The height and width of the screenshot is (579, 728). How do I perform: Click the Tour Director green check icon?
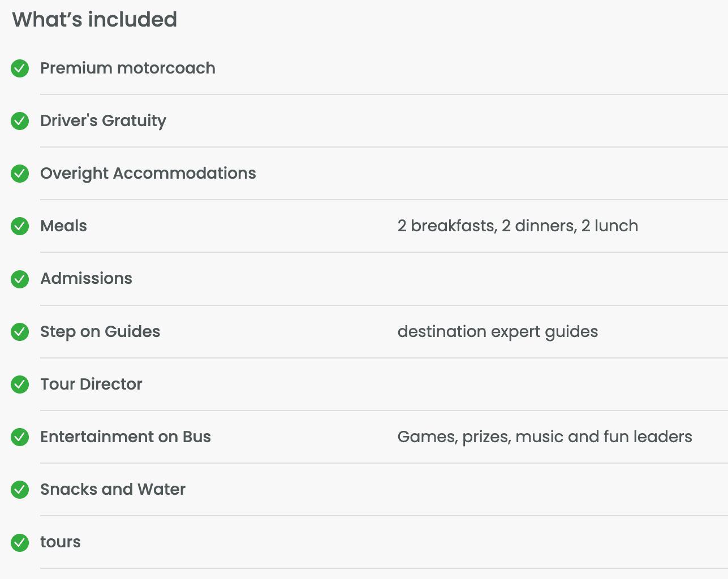tap(20, 384)
